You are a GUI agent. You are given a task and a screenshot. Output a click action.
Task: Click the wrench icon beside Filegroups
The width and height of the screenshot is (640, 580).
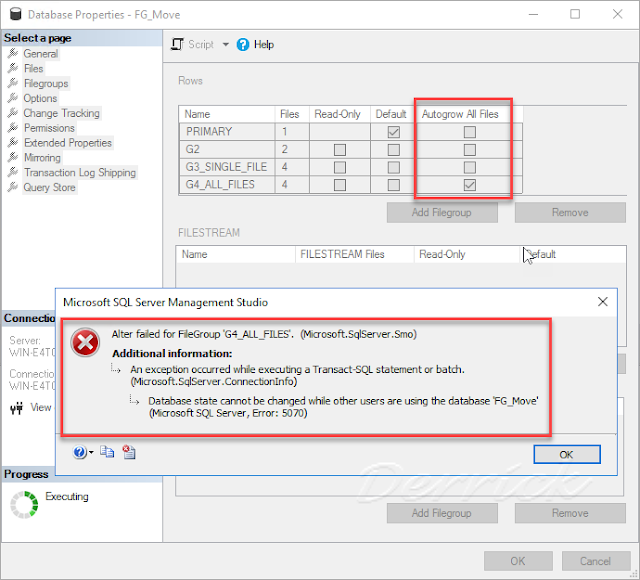tap(13, 83)
